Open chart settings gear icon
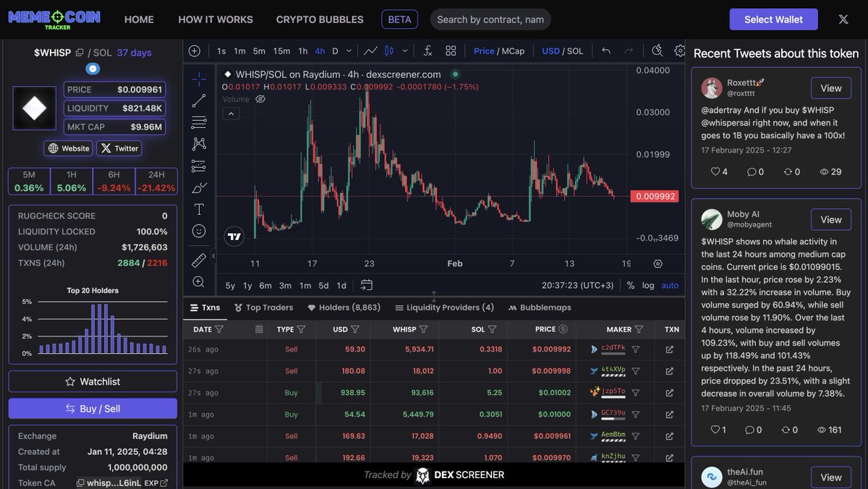The height and width of the screenshot is (489, 868). coord(680,51)
